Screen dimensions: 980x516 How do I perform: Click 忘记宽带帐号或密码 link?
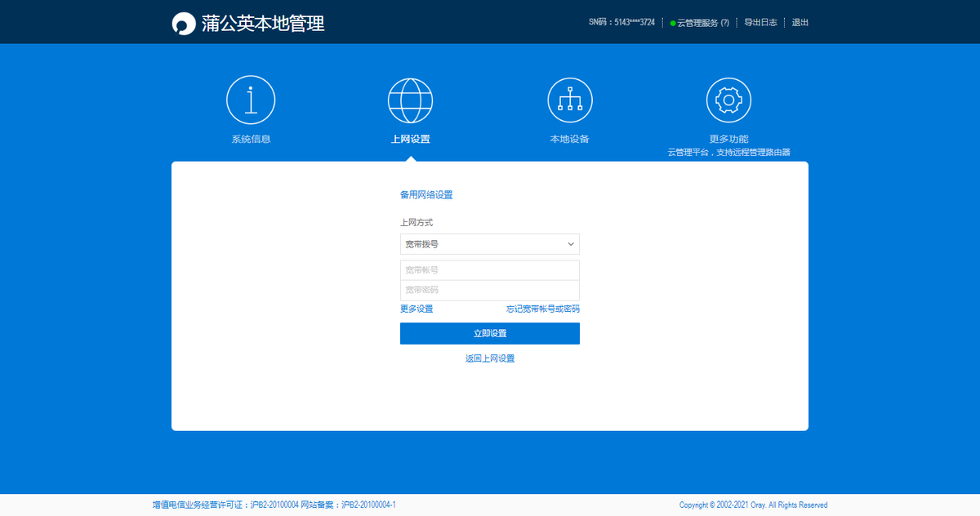[x=543, y=309]
